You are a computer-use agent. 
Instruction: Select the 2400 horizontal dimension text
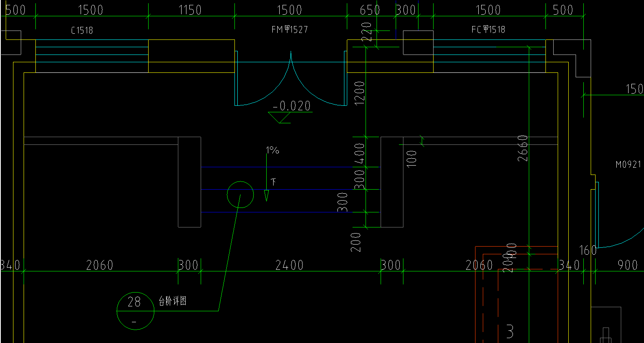[x=289, y=265]
